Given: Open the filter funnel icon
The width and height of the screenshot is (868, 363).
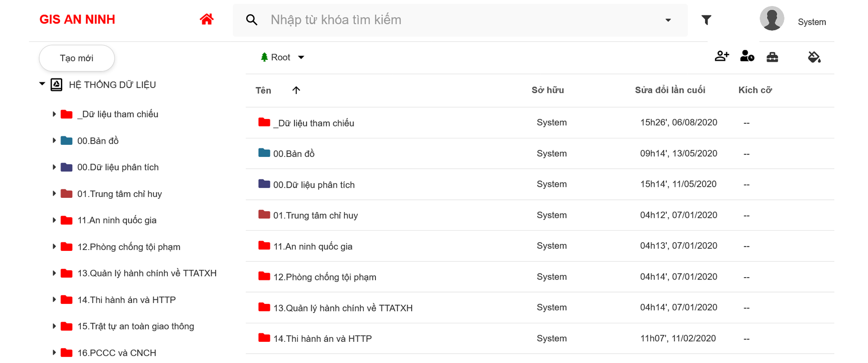Looking at the screenshot, I should coord(706,20).
